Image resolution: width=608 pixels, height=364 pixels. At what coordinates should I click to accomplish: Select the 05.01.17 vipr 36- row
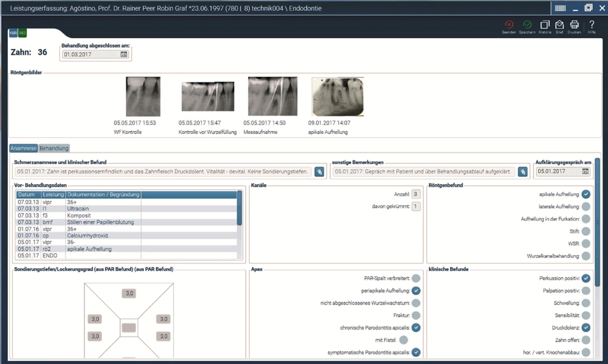click(x=127, y=242)
